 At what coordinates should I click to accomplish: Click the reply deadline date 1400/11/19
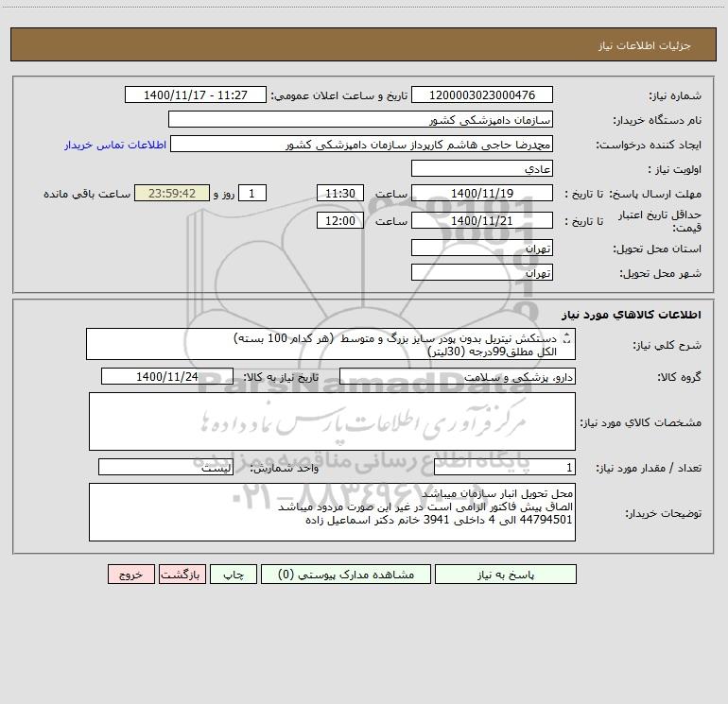[x=482, y=193]
